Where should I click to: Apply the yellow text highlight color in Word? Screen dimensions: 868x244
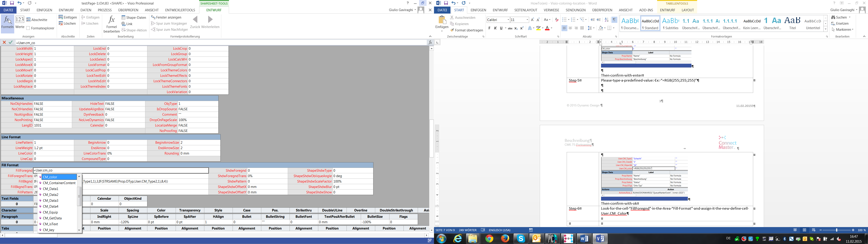[538, 28]
